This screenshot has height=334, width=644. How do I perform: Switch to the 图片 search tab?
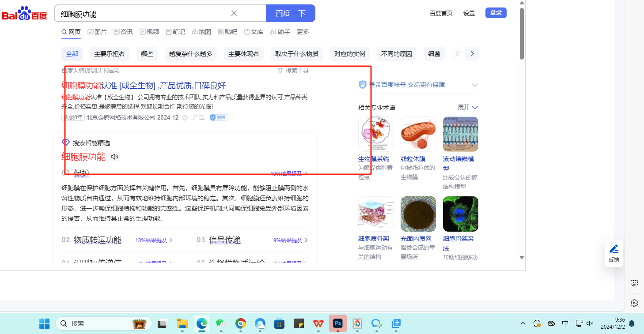pyautogui.click(x=97, y=32)
